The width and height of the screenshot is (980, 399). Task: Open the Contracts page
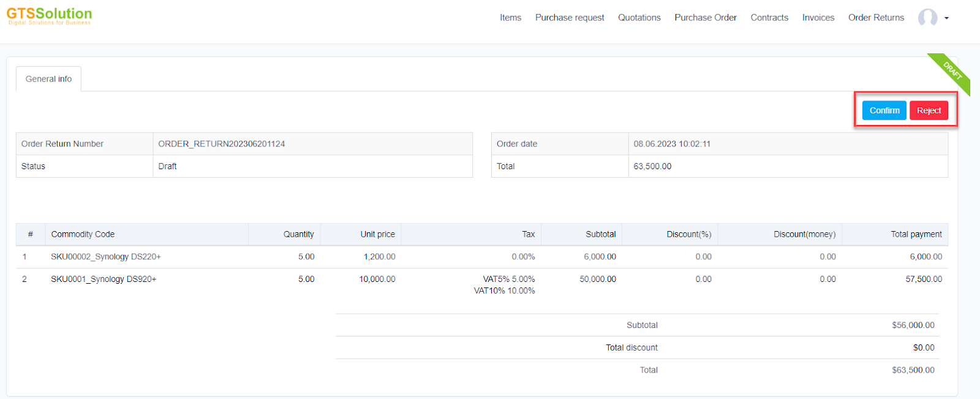coord(769,18)
